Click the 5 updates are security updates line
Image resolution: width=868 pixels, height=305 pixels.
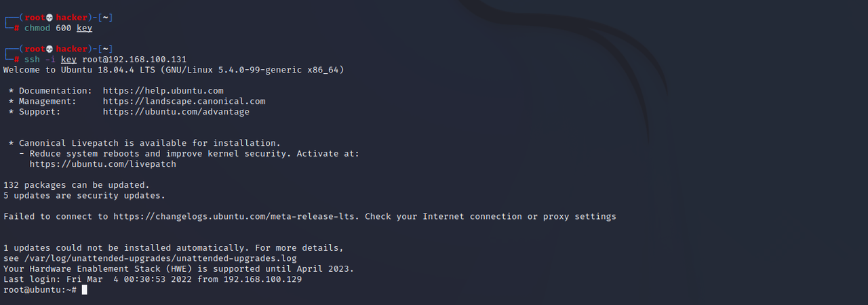coord(84,195)
